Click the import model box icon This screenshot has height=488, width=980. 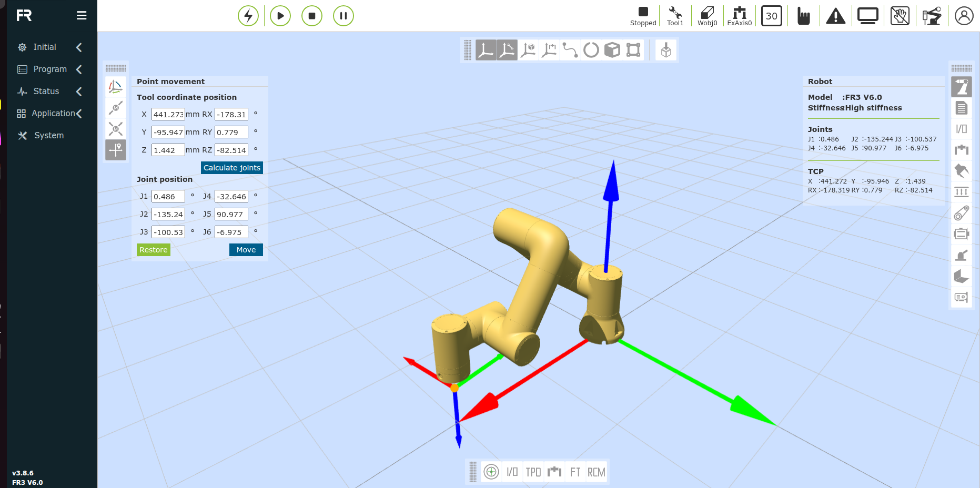tap(665, 50)
